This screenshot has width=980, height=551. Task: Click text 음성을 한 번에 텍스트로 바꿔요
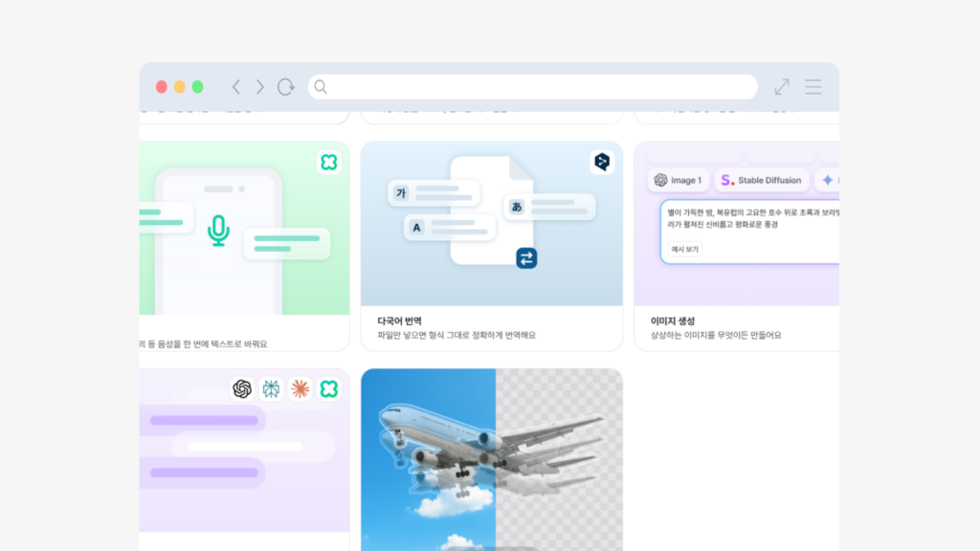click(x=212, y=344)
